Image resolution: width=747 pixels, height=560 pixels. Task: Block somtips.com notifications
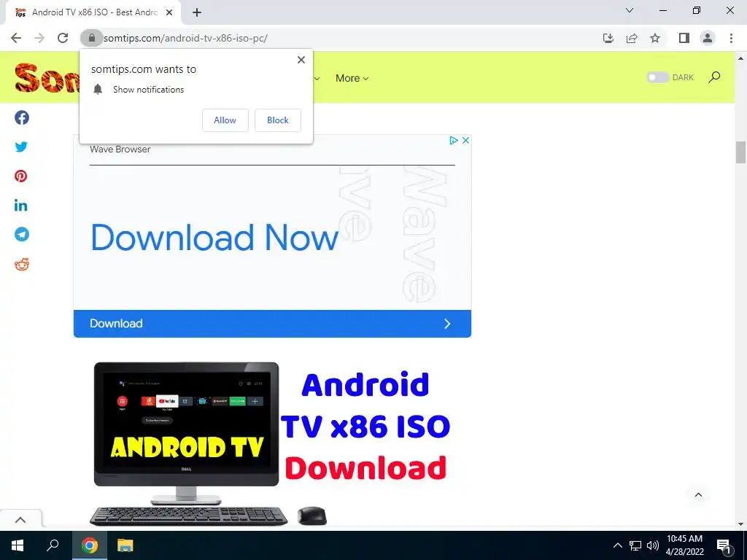coord(278,120)
